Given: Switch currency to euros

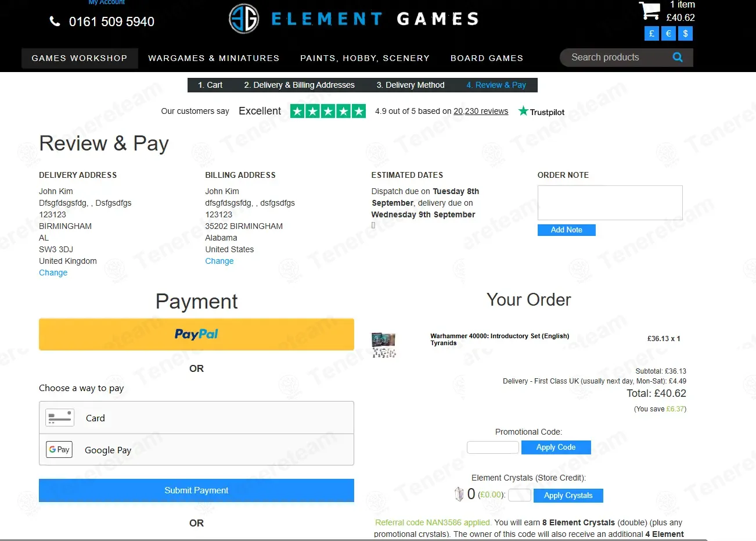Looking at the screenshot, I should tap(668, 34).
